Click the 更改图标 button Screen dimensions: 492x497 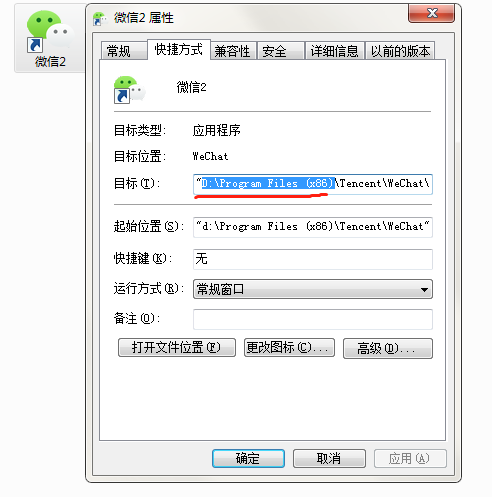point(289,348)
